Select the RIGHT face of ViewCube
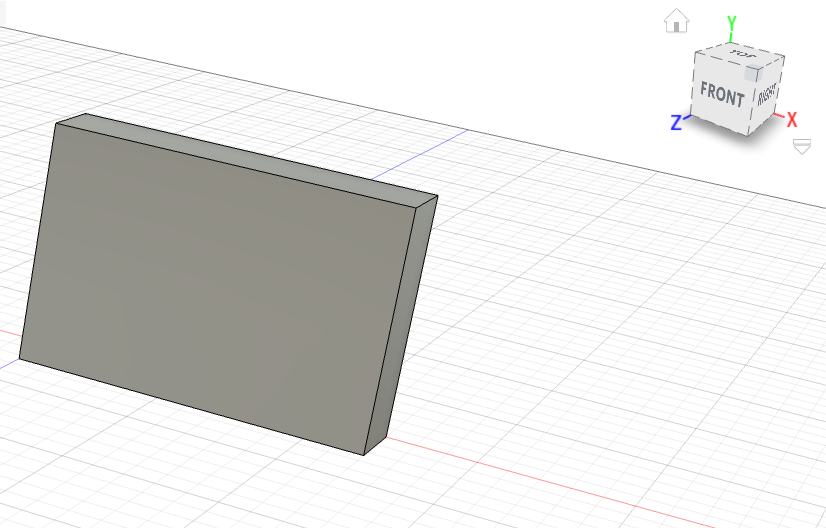826x528 pixels. pos(767,95)
